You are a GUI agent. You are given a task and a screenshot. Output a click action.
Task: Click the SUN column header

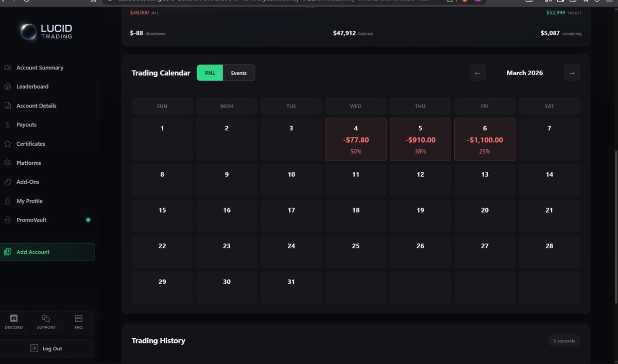(162, 106)
